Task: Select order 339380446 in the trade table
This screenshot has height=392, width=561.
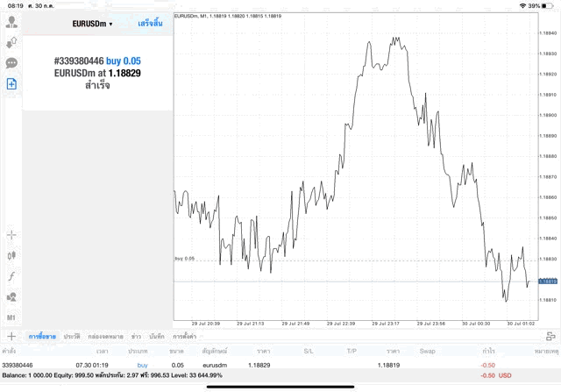Action: coord(18,365)
